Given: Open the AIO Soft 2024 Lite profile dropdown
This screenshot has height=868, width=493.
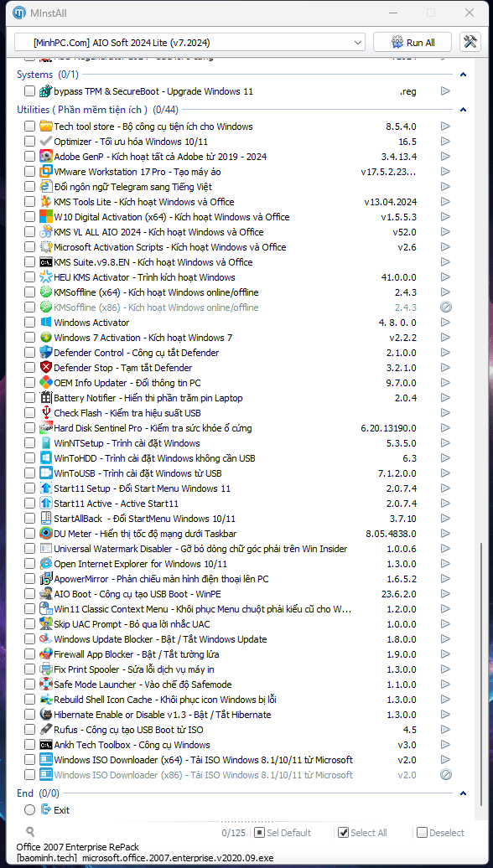Looking at the screenshot, I should pos(189,42).
